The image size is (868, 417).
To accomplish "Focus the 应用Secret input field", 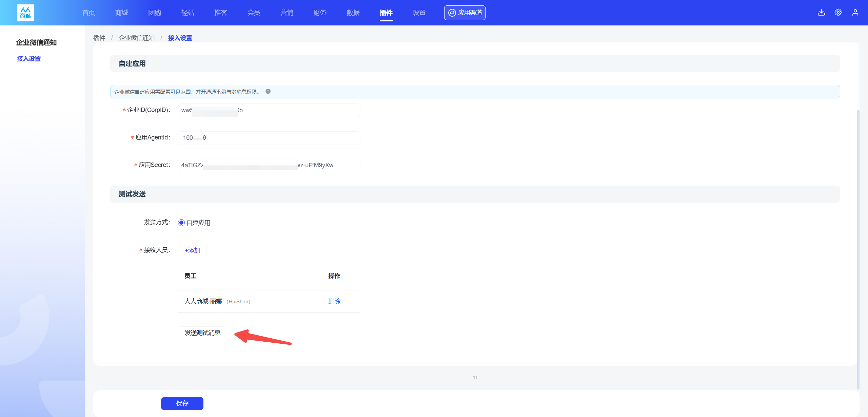I will pos(269,165).
